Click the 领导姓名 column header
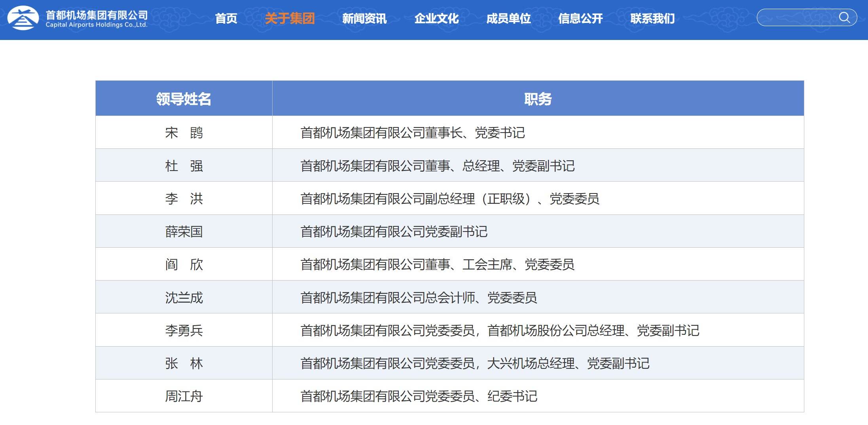Image resolution: width=868 pixels, height=425 pixels. click(184, 99)
